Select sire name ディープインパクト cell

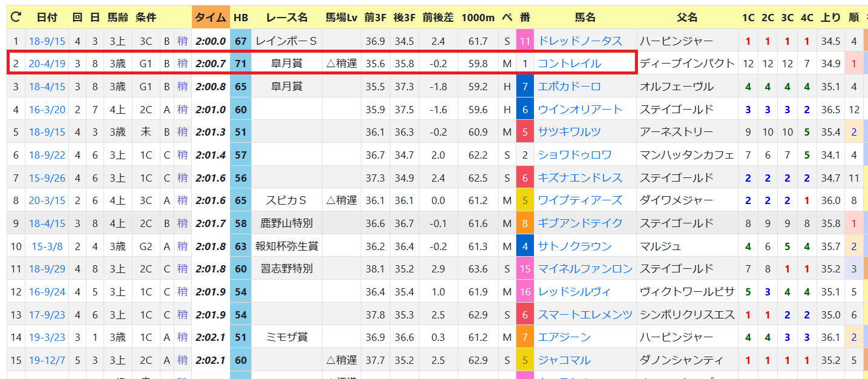click(688, 64)
